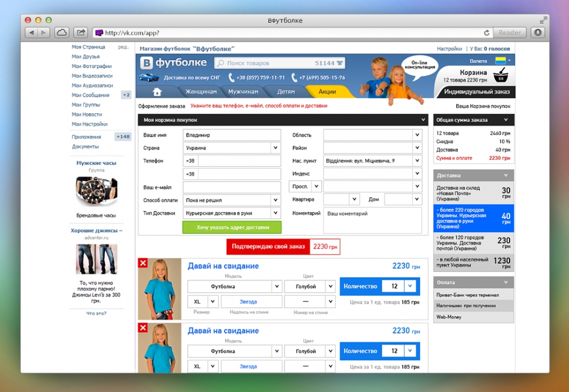
Task: Select postal delivery option for 230 грн
Action: [473, 243]
